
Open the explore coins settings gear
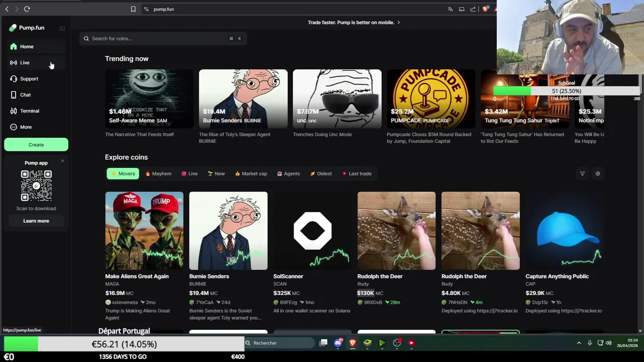pos(598,174)
